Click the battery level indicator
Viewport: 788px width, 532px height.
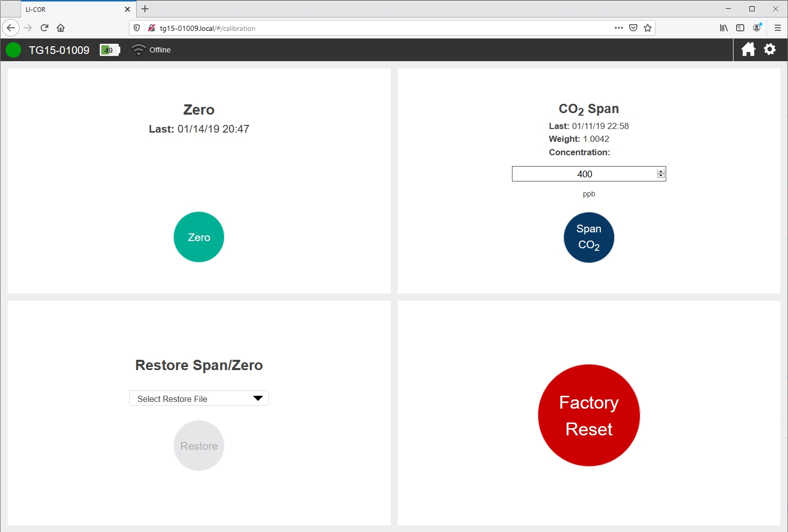point(109,50)
